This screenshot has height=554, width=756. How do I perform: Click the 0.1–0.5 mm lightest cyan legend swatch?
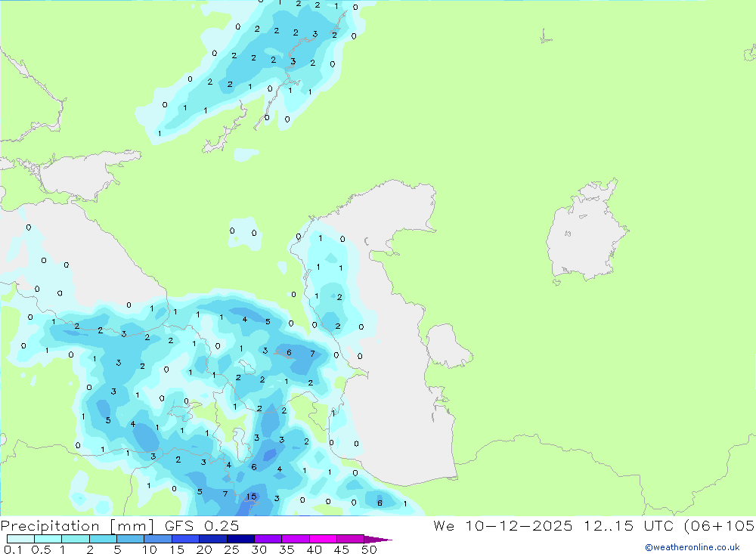tap(20, 539)
